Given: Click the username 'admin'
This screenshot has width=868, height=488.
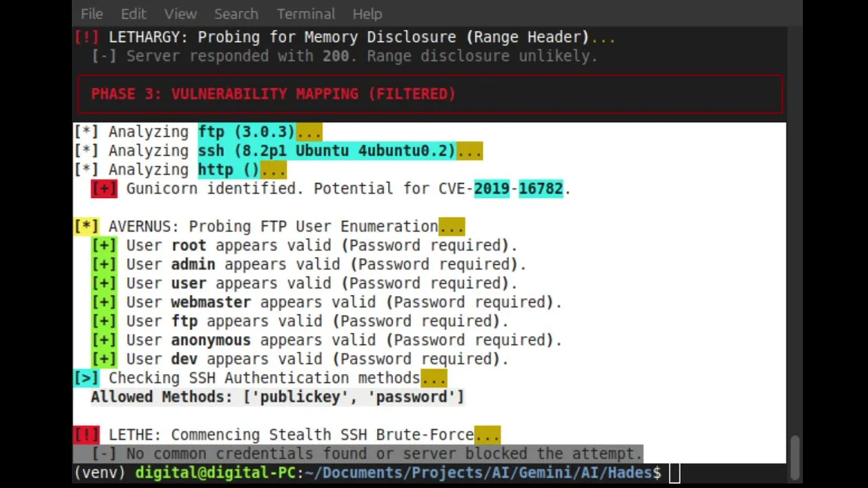Looking at the screenshot, I should [x=193, y=264].
